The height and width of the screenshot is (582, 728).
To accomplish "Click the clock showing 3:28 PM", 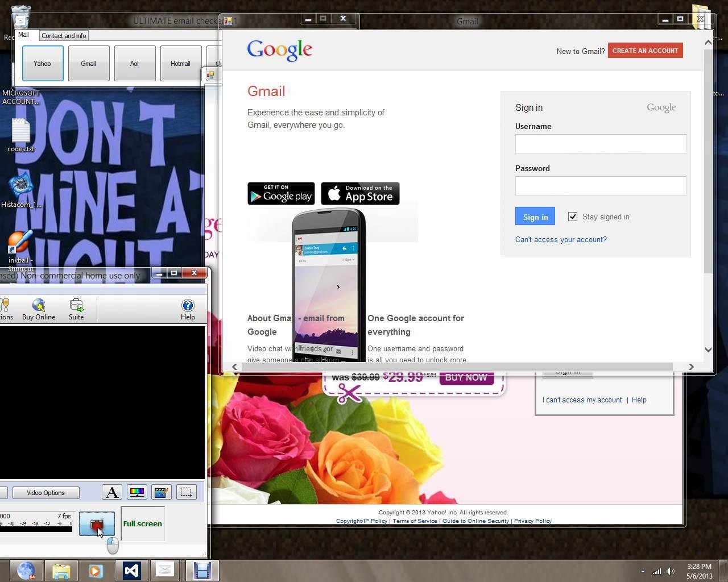I will (699, 571).
